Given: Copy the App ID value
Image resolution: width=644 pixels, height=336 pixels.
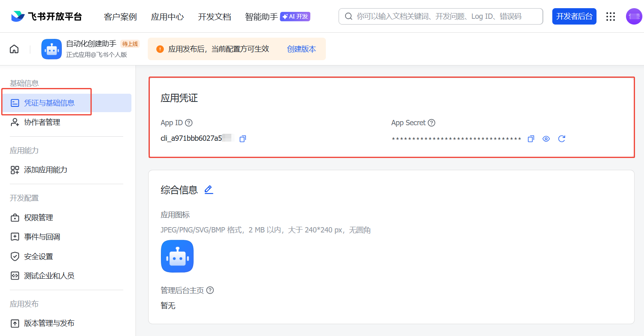Looking at the screenshot, I should (x=243, y=139).
